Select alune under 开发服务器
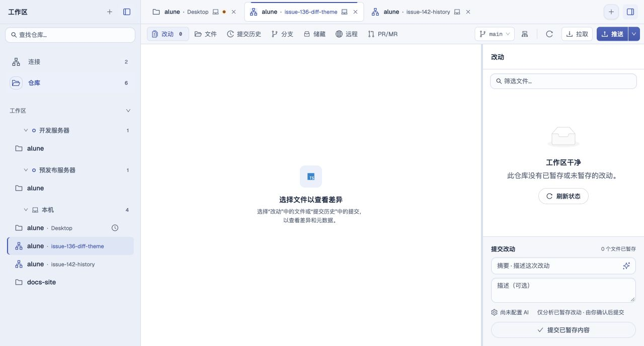The image size is (644, 346). 70,148
